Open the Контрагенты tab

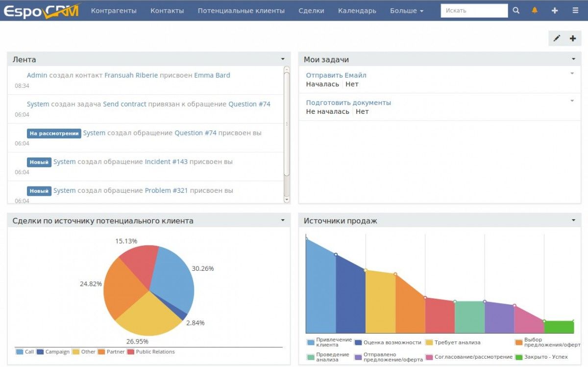114,11
